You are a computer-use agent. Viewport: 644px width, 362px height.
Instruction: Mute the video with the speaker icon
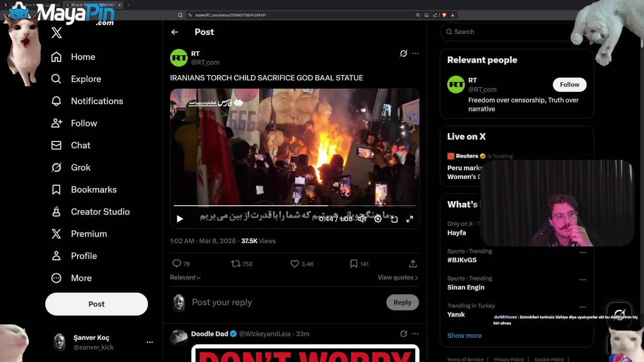pos(362,219)
